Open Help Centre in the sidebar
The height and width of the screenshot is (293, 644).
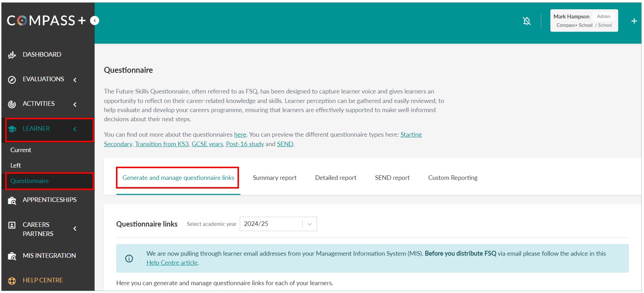(x=43, y=280)
